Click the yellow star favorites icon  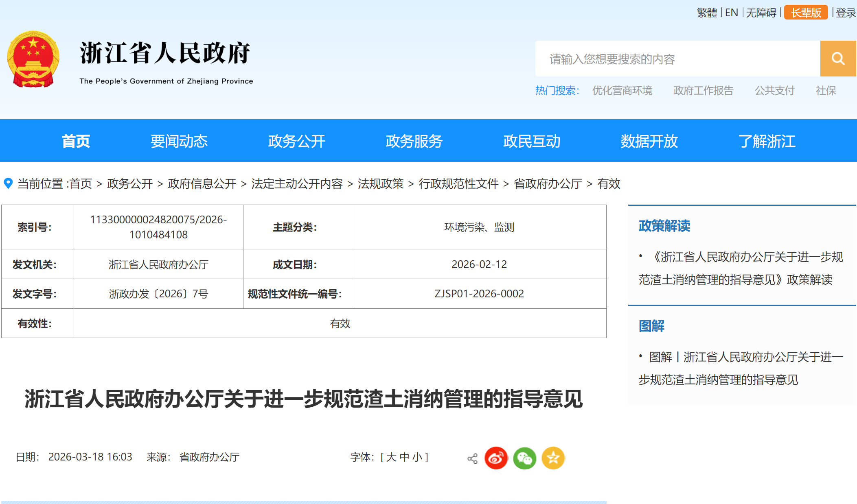(x=553, y=458)
